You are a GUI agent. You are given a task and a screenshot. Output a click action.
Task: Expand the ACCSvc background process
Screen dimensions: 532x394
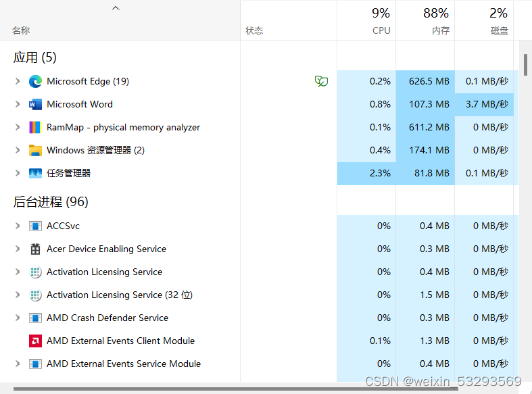point(18,226)
